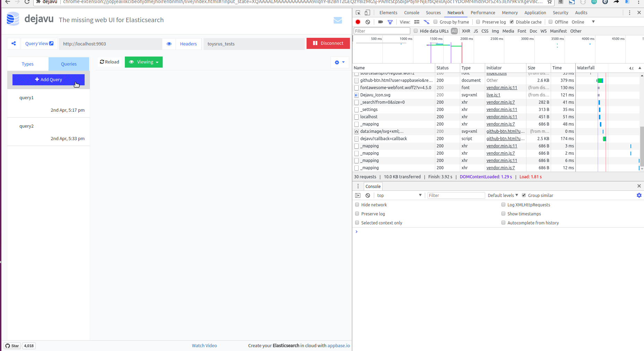Open network request filter funnel icon
The width and height of the screenshot is (644, 351).
point(390,22)
